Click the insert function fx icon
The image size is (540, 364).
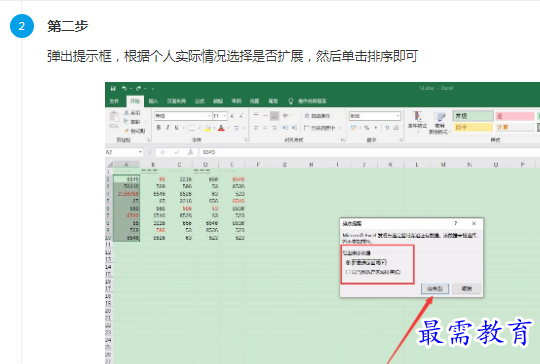point(190,152)
